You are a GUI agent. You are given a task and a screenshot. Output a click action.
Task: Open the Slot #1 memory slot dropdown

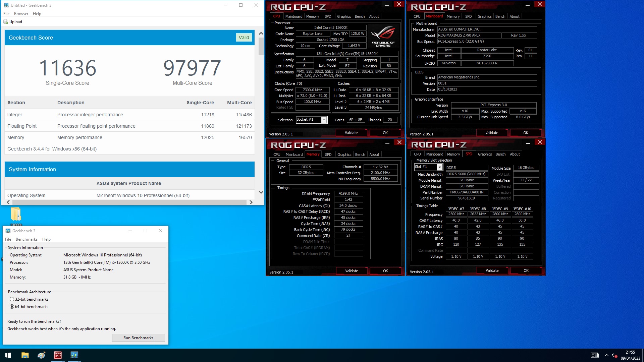point(439,167)
